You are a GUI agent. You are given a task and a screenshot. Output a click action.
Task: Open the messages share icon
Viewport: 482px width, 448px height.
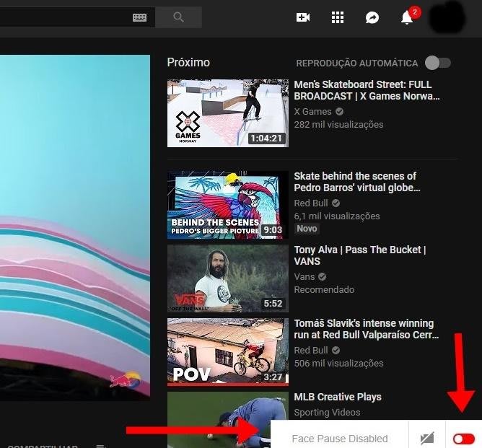coord(372,17)
